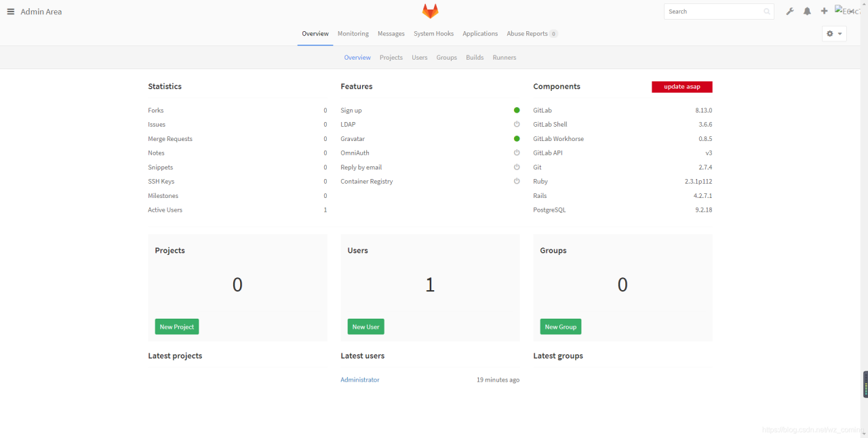
Task: Click the search magnifier icon
Action: (767, 12)
